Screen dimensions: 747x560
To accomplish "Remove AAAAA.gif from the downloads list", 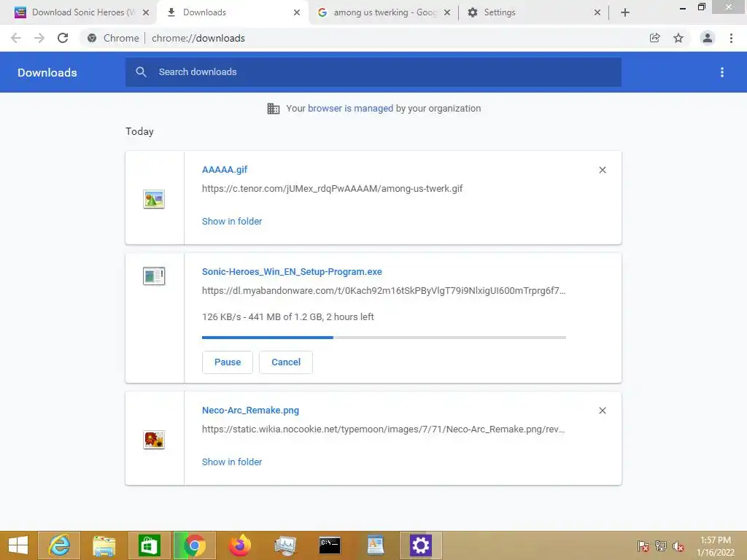I will click(603, 170).
